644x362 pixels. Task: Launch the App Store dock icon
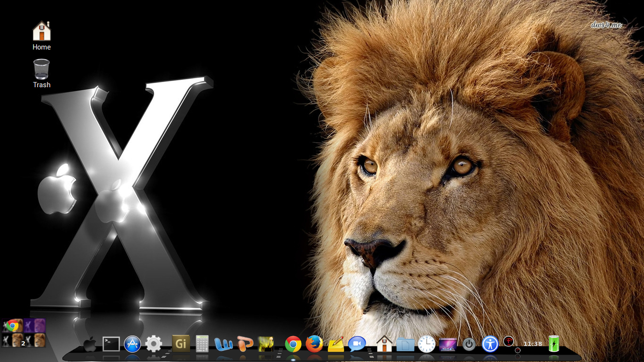(x=132, y=344)
